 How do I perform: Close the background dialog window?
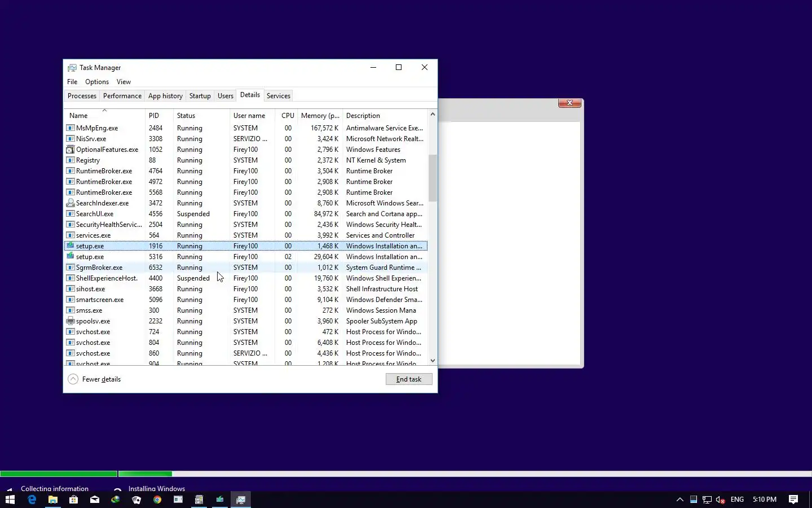point(570,103)
